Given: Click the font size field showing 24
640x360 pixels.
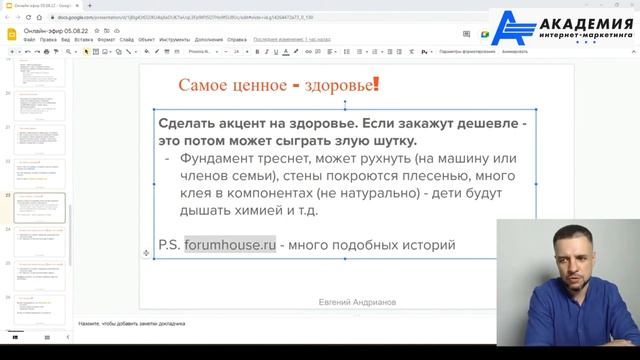Looking at the screenshot, I should (x=236, y=52).
